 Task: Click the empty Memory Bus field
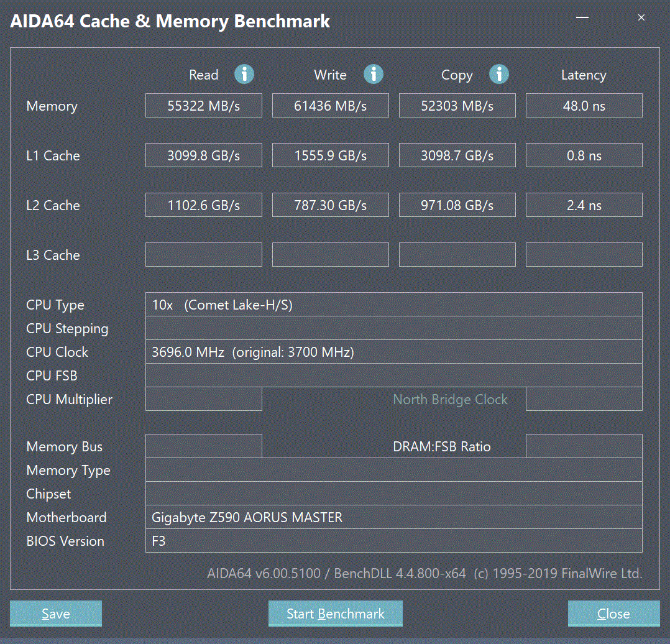click(x=204, y=446)
